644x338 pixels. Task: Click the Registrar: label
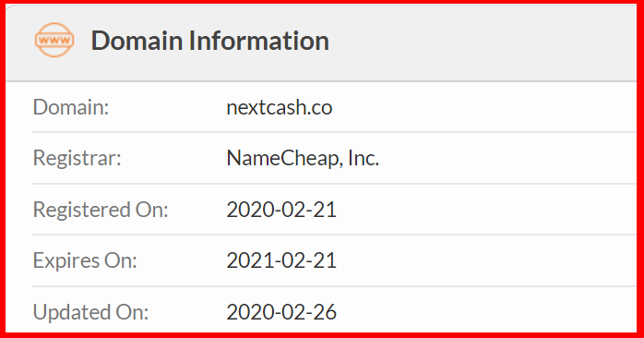tap(77, 158)
